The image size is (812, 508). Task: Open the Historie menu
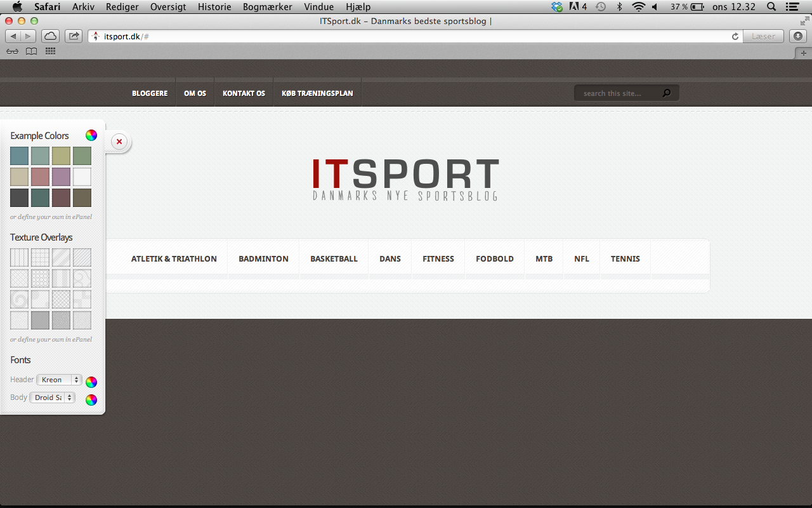click(x=214, y=7)
